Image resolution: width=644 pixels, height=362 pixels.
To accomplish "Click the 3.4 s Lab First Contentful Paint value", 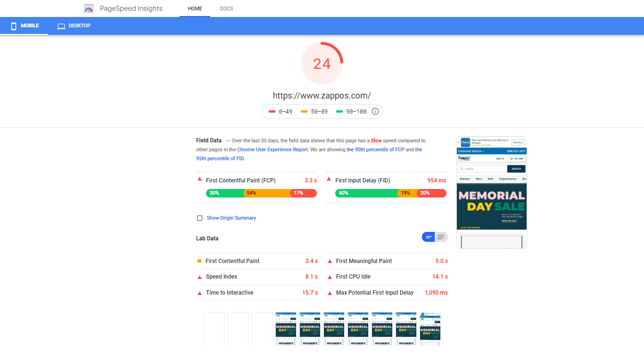I will 312,261.
